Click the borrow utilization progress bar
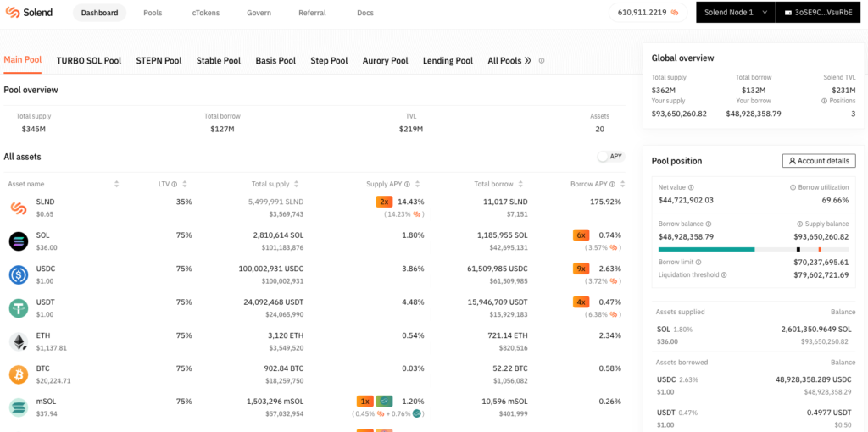Screen dimensions: 868x432 (754, 250)
